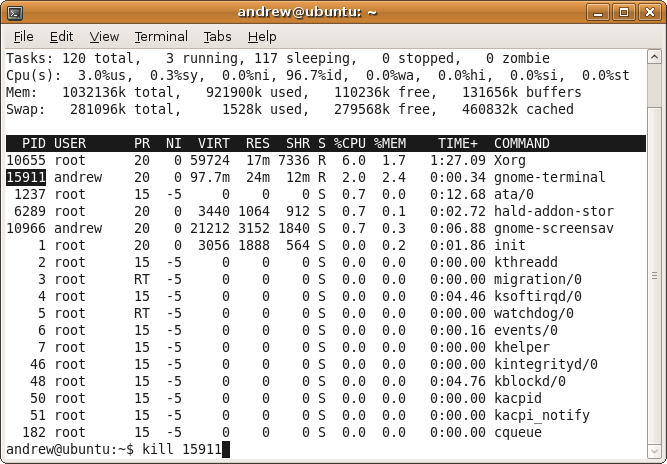667x464 pixels.
Task: Click the 'andrew@ubuntu:~$' prompt
Action: (70, 450)
